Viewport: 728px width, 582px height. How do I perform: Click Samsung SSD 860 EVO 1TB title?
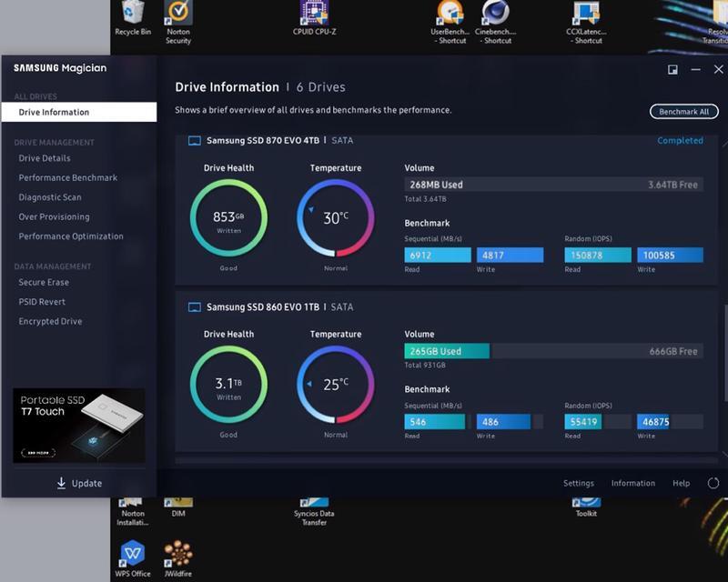[263, 307]
